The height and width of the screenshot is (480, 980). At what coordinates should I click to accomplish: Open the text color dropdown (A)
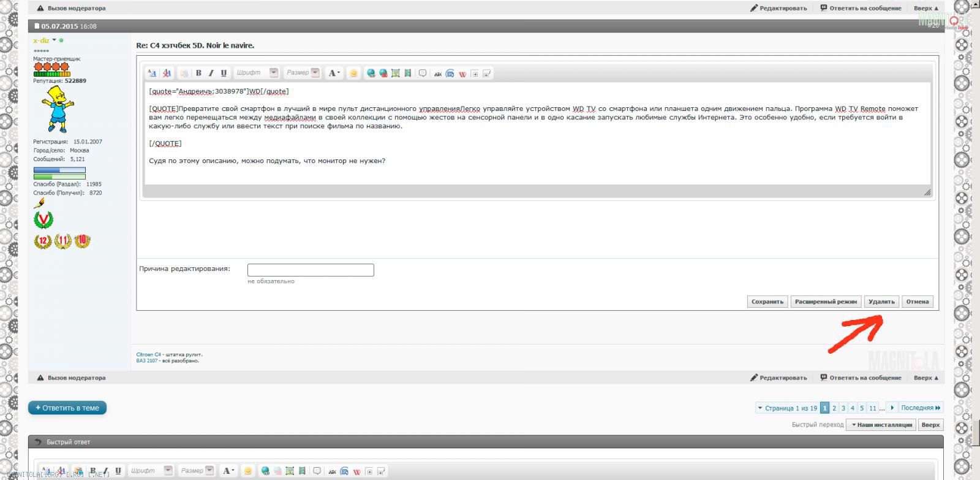334,73
